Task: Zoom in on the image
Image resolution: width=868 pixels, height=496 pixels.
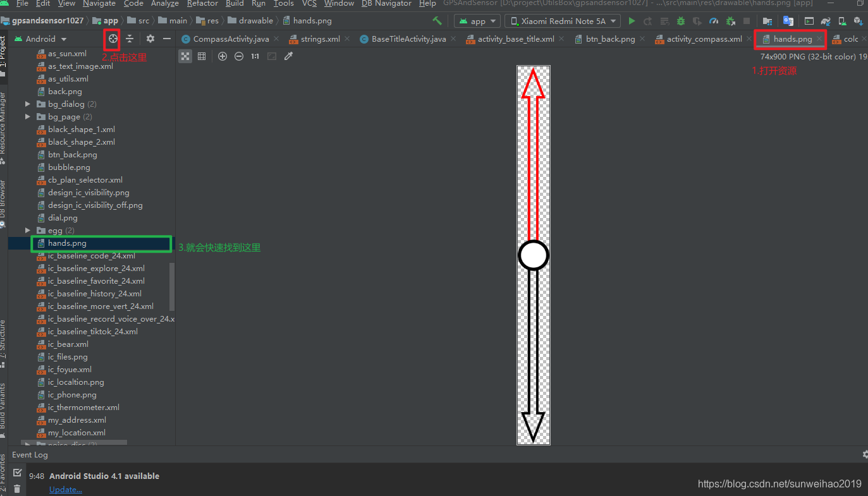Action: 223,56
